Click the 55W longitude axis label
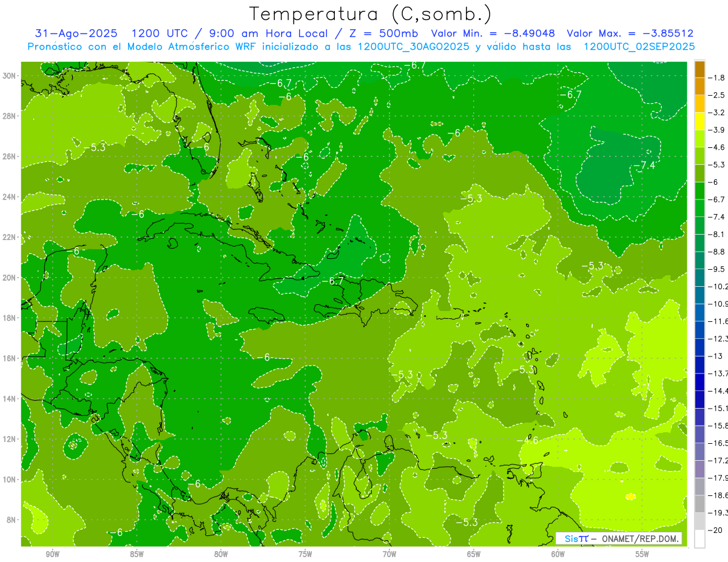The width and height of the screenshot is (728, 562). (642, 554)
